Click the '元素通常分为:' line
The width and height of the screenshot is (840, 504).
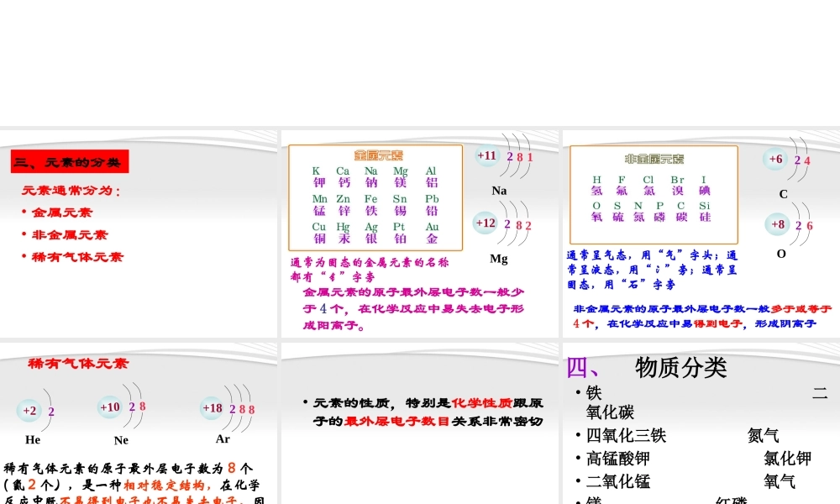click(71, 191)
